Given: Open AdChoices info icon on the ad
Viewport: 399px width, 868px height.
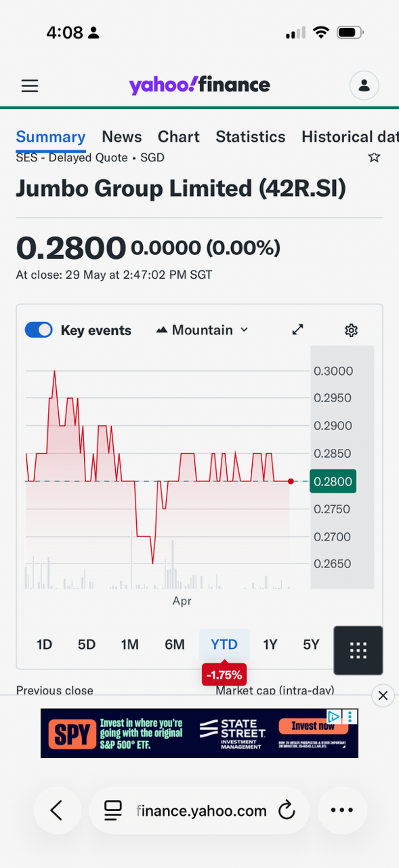Looking at the screenshot, I should point(333,716).
